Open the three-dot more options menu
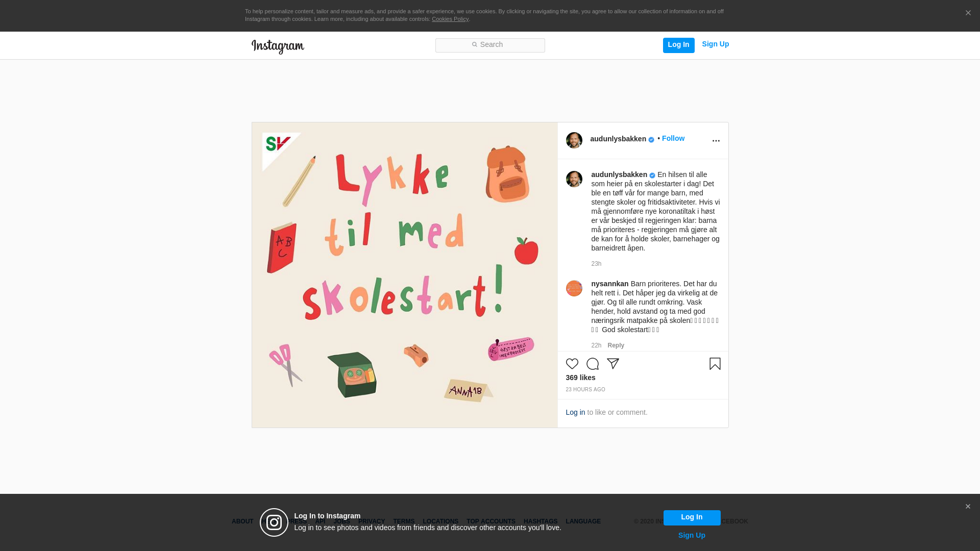Image resolution: width=980 pixels, height=551 pixels. [x=716, y=141]
